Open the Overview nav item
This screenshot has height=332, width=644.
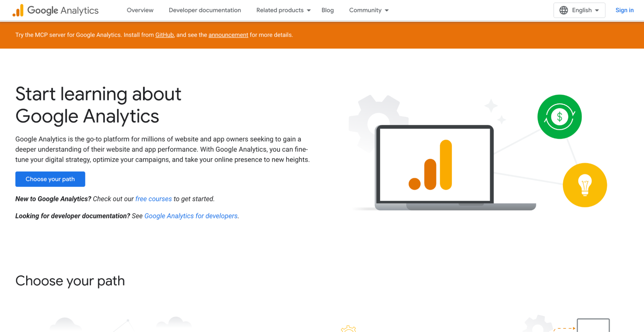(140, 10)
